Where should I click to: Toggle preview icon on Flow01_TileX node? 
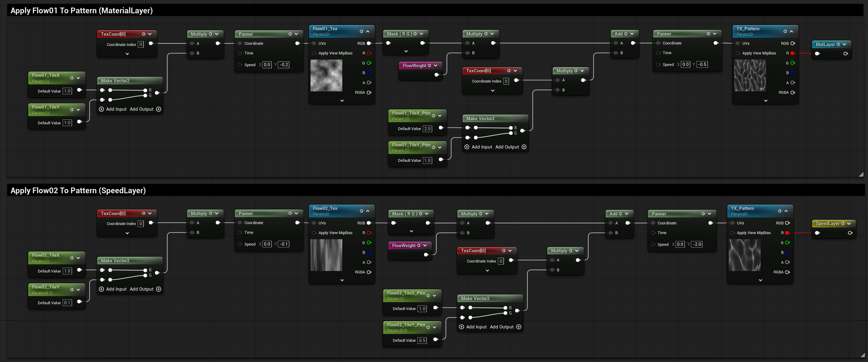[72, 78]
